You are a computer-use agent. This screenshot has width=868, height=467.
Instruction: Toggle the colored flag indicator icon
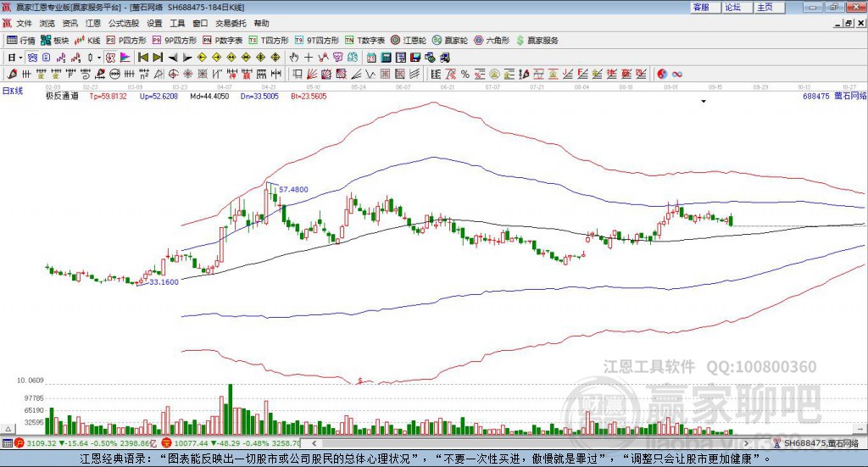tap(125, 58)
